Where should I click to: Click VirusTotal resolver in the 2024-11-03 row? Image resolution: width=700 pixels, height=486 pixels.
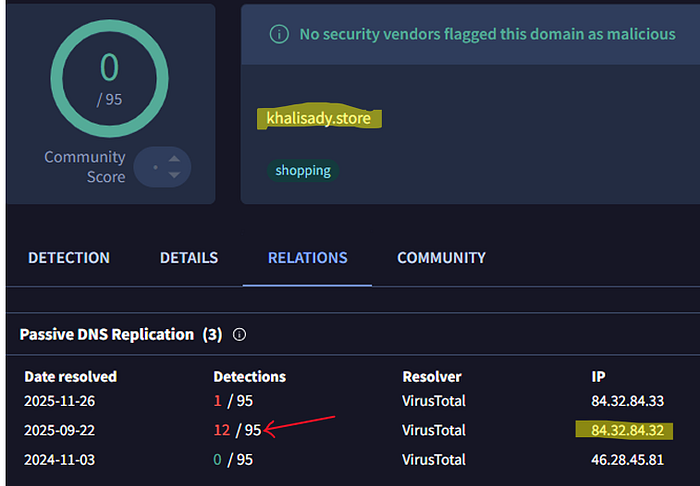433,460
